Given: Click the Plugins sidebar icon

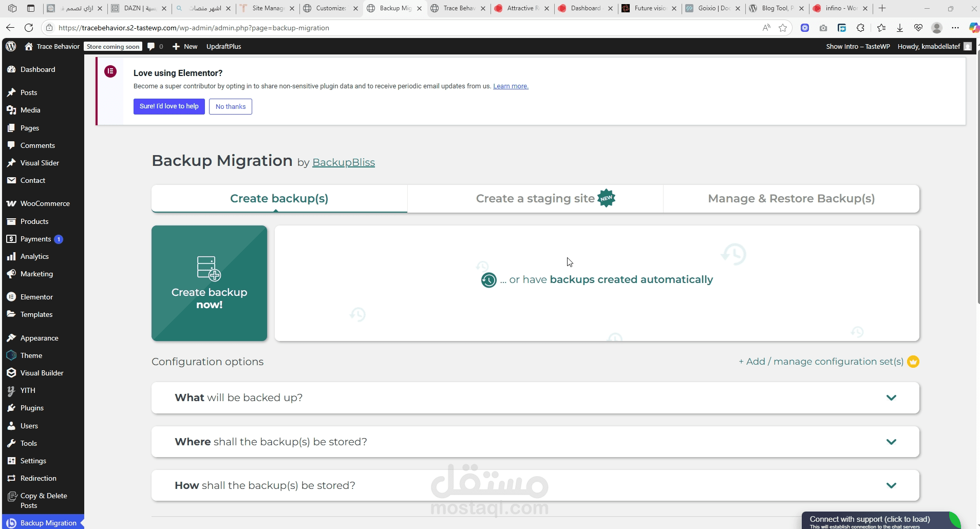Looking at the screenshot, I should coord(11,408).
